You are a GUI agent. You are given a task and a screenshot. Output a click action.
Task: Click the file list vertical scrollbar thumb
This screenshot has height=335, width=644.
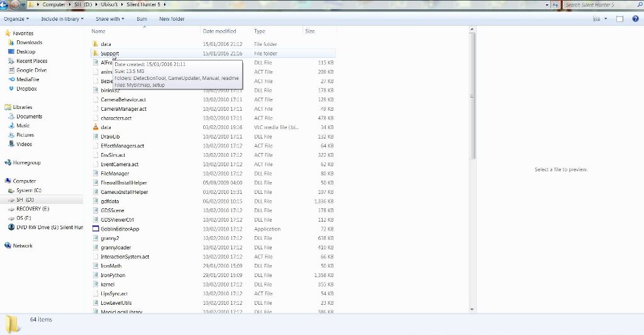[472, 96]
